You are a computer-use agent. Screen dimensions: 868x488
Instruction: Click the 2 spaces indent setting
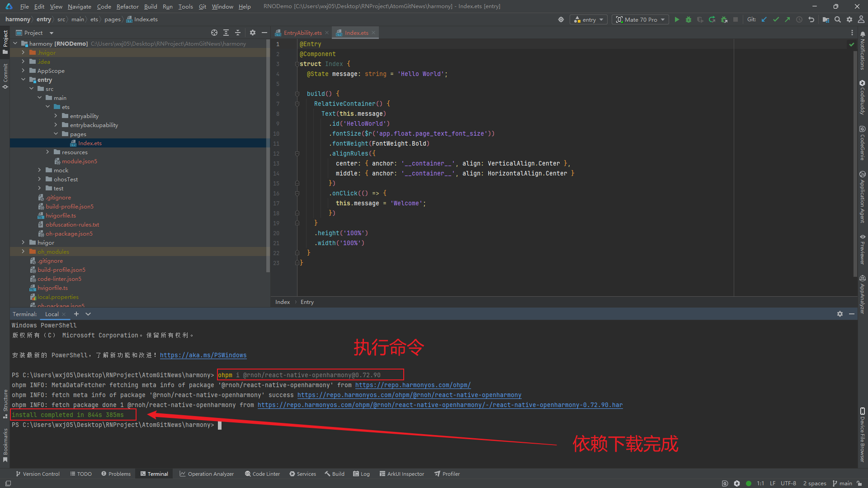tap(814, 483)
